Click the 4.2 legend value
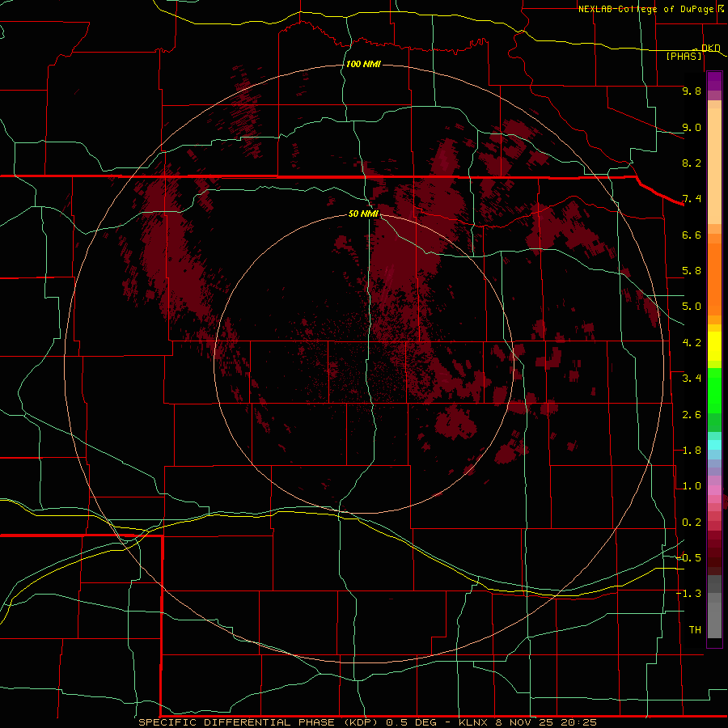 tap(692, 343)
